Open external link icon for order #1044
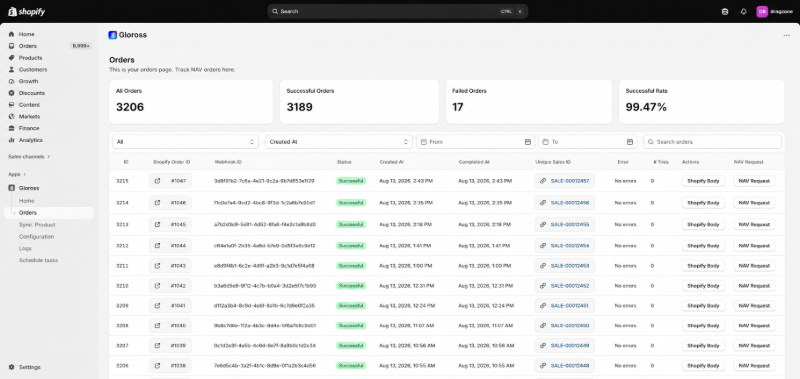800x379 pixels. (157, 246)
